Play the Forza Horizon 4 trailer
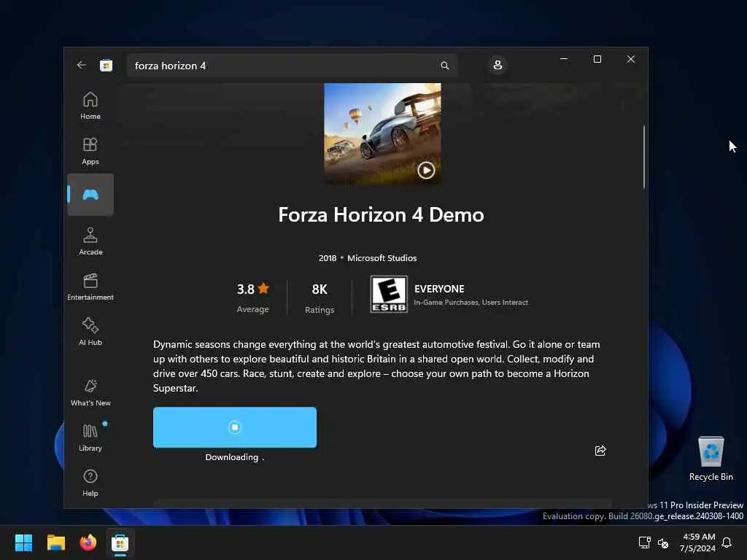This screenshot has height=560, width=747. [426, 170]
